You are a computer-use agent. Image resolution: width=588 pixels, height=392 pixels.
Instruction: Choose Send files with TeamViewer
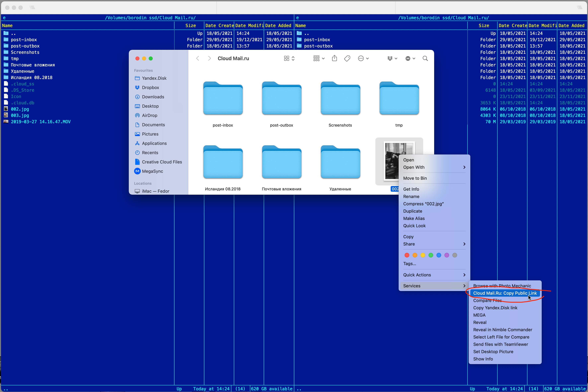click(x=505, y=344)
